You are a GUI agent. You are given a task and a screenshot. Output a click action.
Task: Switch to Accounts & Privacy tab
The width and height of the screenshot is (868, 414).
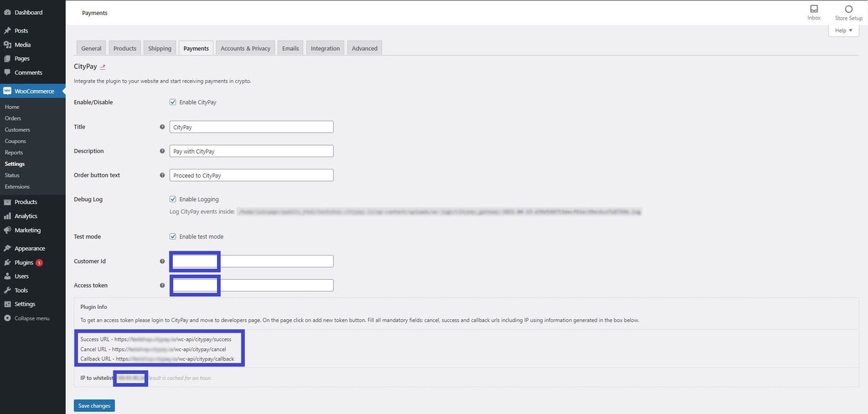pyautogui.click(x=245, y=48)
